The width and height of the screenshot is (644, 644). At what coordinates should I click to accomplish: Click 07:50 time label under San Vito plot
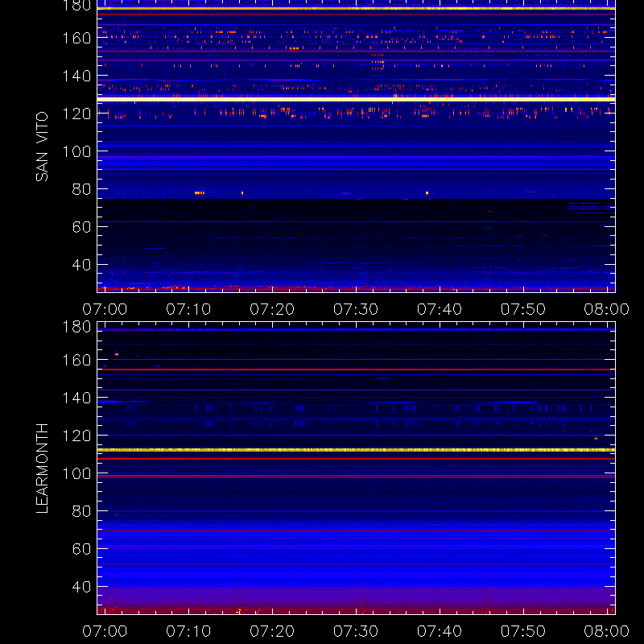point(522,309)
